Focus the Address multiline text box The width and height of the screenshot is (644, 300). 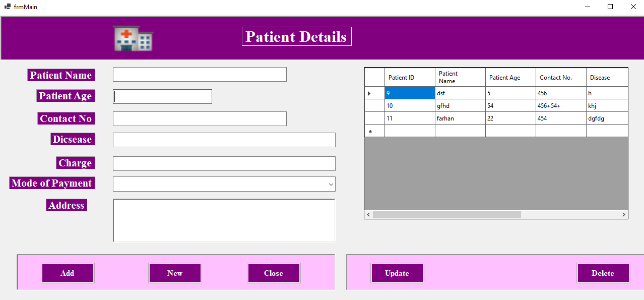[x=224, y=220]
